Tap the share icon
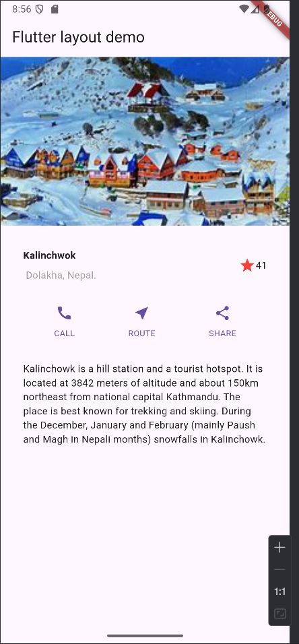 point(222,313)
